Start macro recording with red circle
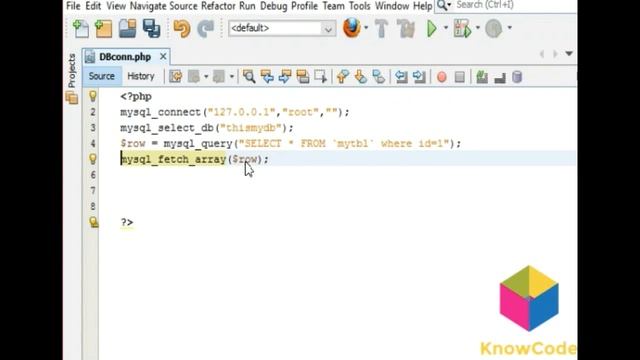This screenshot has width=640, height=360. (442, 77)
